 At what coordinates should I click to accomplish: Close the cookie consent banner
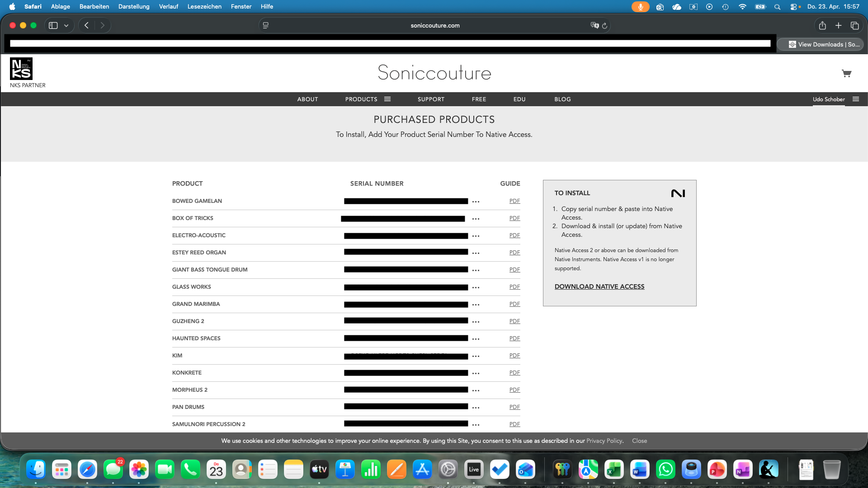click(639, 441)
